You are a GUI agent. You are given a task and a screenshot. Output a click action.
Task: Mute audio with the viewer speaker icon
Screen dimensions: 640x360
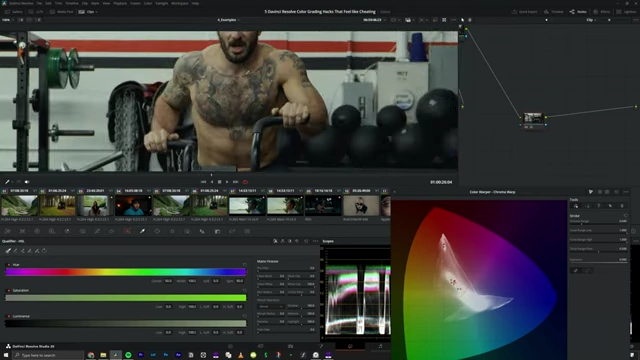pyautogui.click(x=27, y=182)
